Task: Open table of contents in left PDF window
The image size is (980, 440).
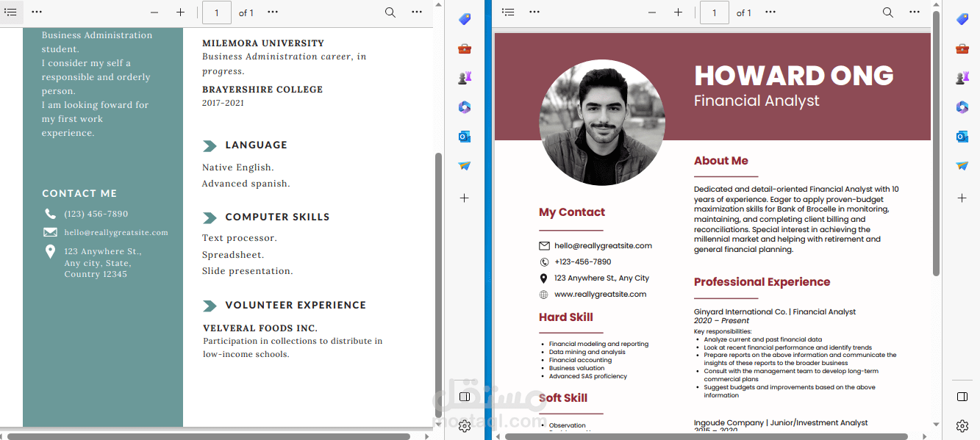Action: pos(10,12)
